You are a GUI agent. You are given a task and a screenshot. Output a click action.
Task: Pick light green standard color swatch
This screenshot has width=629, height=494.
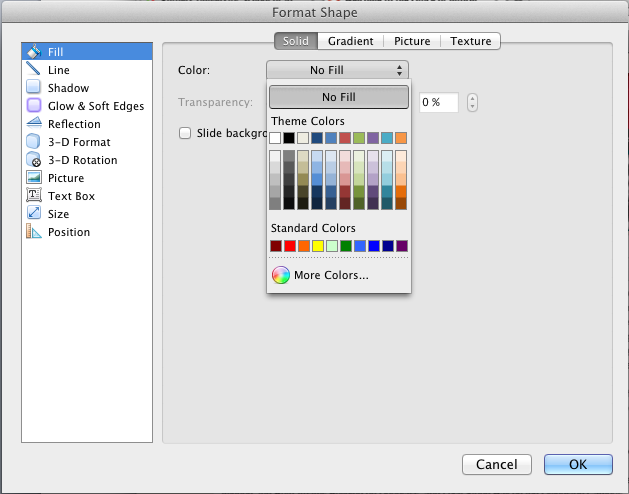point(332,246)
